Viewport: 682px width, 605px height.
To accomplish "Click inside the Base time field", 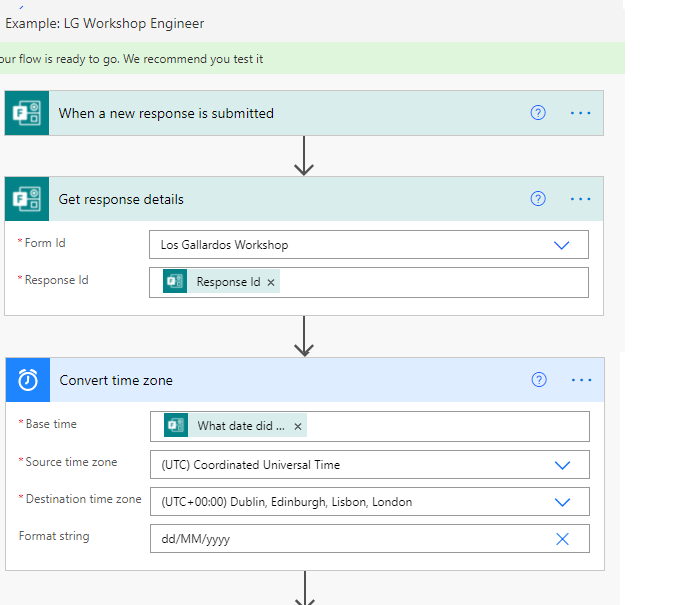I will (440, 427).
